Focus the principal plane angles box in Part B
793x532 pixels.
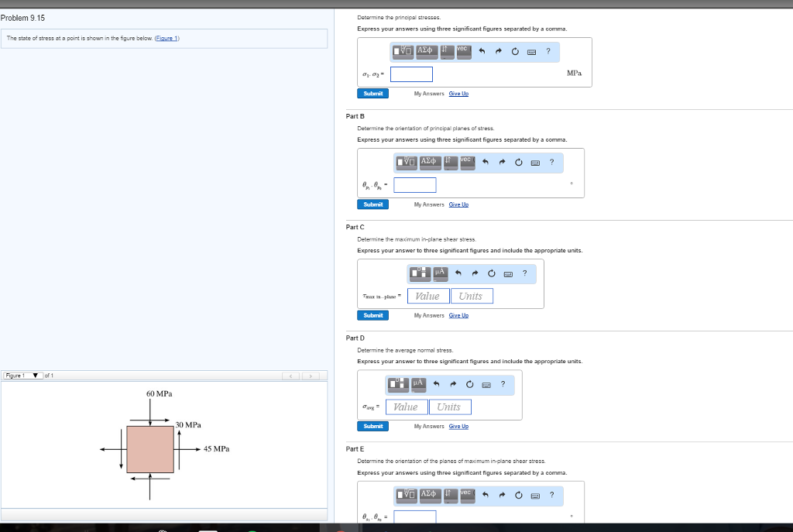pyautogui.click(x=415, y=185)
